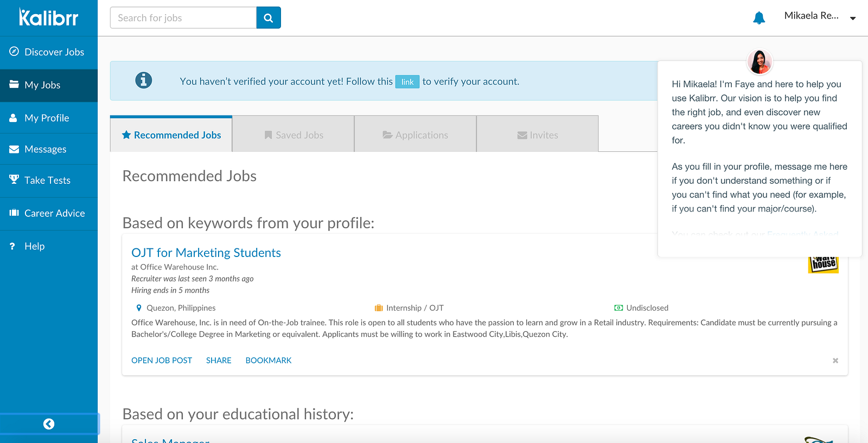Focus the Search for jobs field
868x443 pixels.
click(183, 18)
